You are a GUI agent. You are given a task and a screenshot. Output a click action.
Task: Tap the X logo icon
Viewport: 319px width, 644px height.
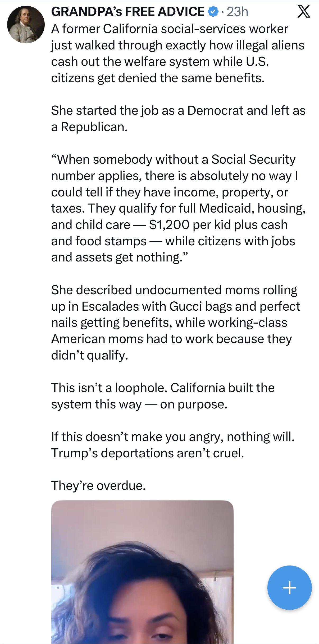click(x=304, y=12)
